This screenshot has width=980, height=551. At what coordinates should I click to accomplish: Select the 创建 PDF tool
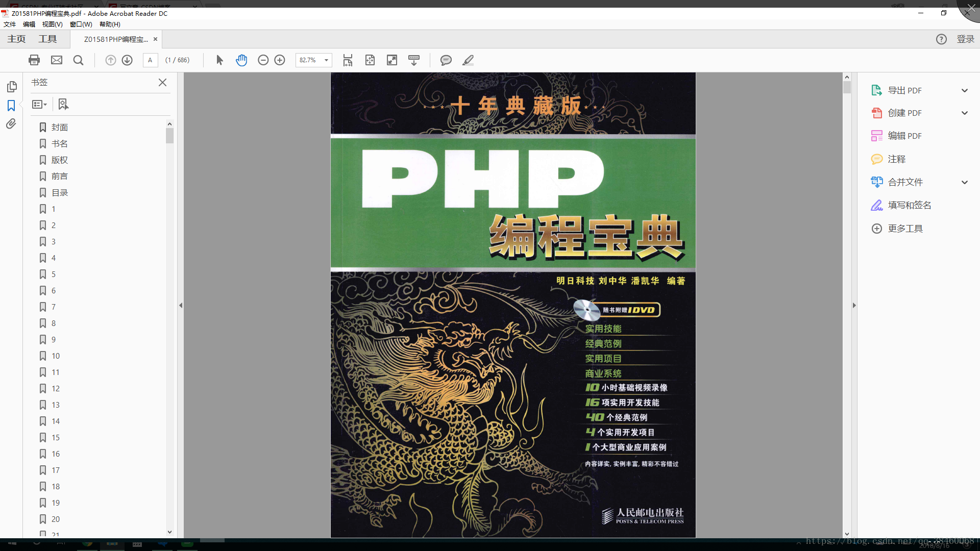904,113
